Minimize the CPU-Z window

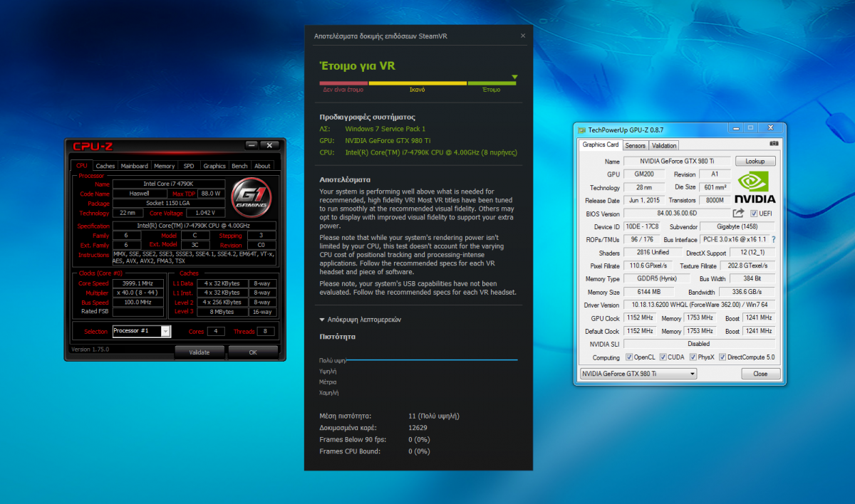pyautogui.click(x=252, y=145)
